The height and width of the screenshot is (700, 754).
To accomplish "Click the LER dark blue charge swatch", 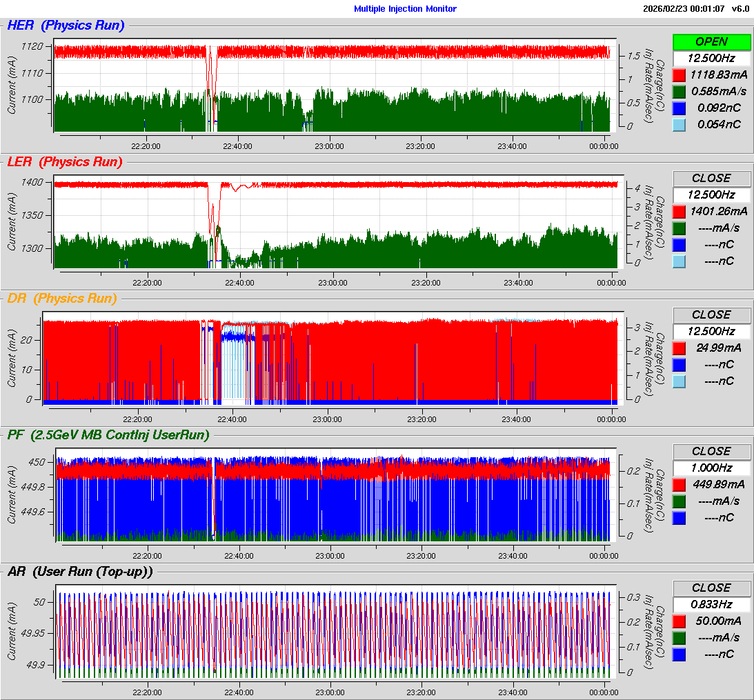I will point(679,244).
